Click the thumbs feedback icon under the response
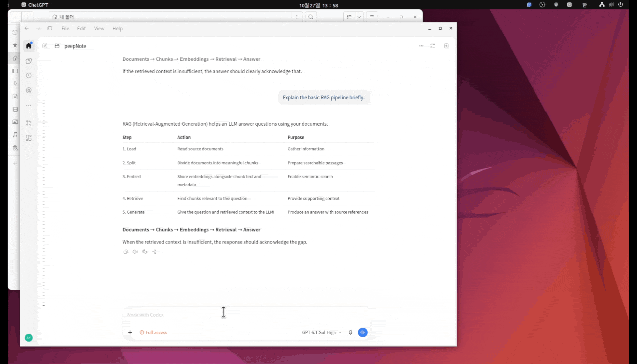The height and width of the screenshot is (364, 637). [145, 252]
